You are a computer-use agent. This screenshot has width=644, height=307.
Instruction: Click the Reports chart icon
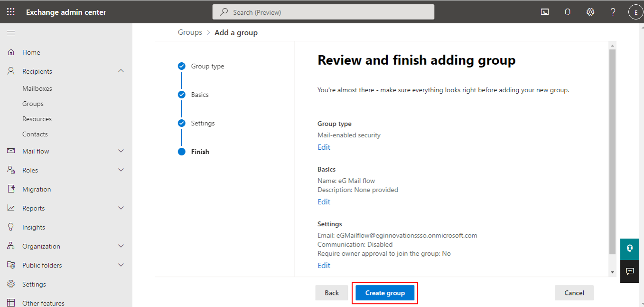(11, 208)
